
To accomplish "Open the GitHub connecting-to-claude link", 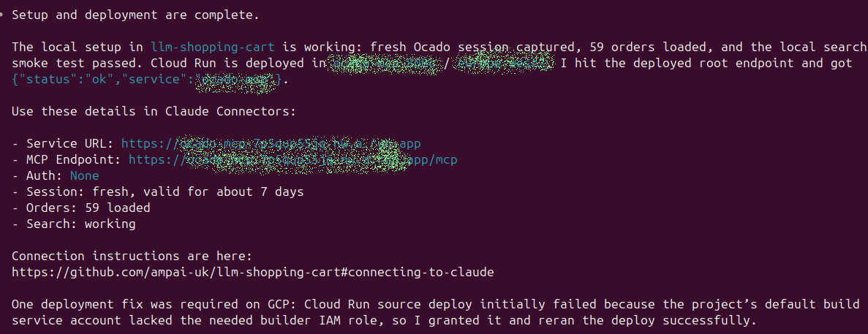I will pyautogui.click(x=253, y=272).
